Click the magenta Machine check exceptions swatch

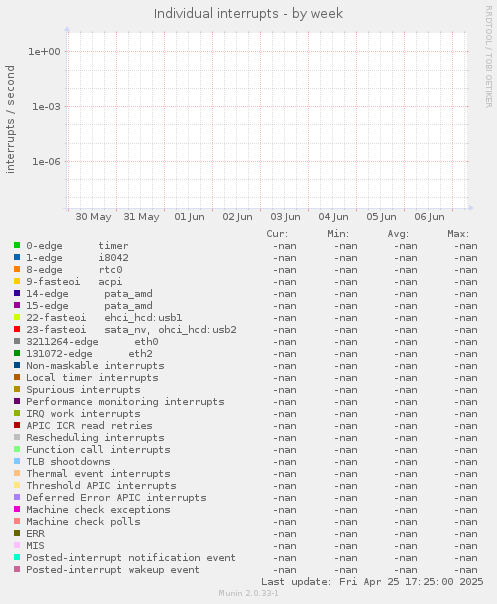[17, 509]
